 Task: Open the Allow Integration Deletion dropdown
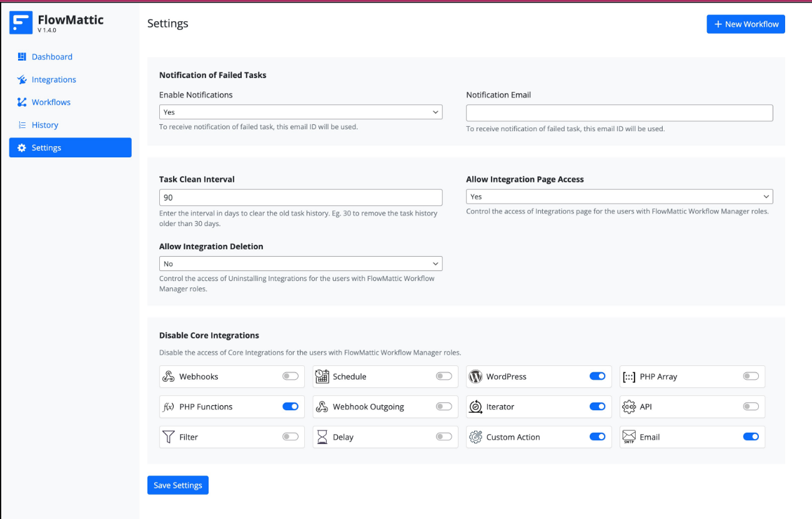[300, 264]
